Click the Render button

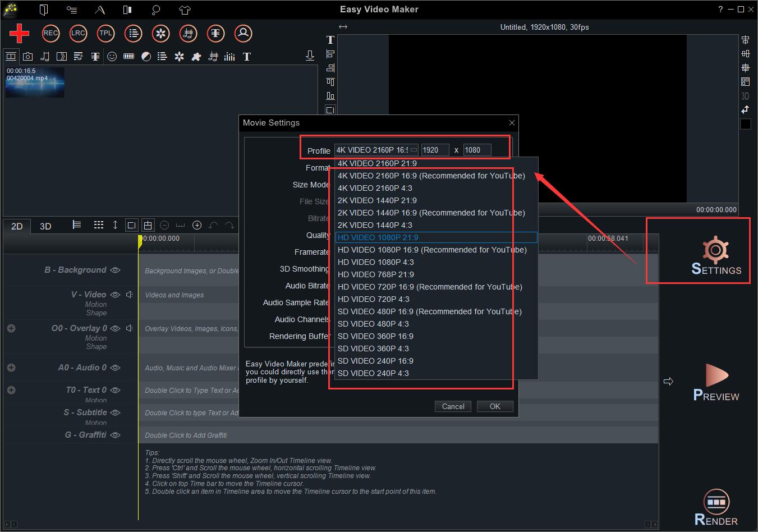click(716, 507)
